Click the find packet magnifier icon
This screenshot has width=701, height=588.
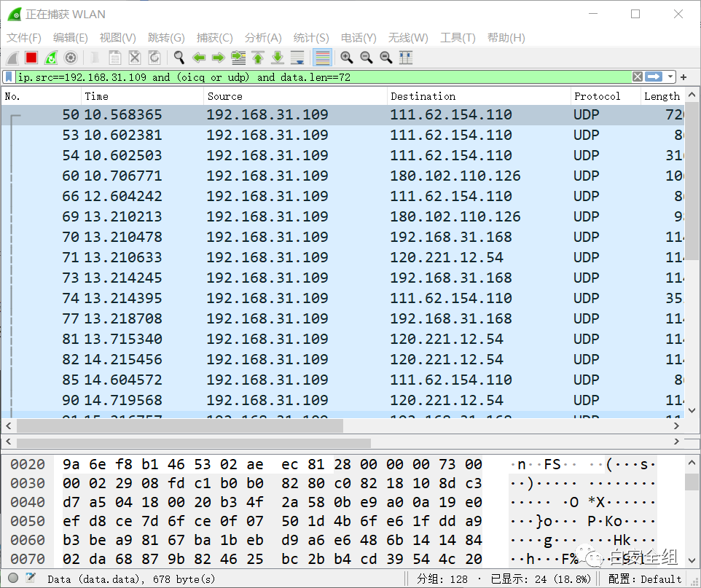coord(179,58)
